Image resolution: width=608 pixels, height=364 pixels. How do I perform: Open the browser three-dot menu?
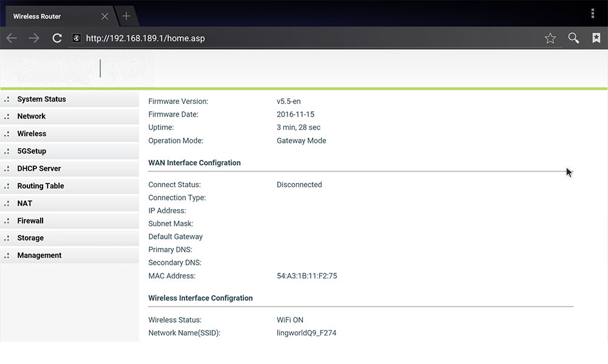pyautogui.click(x=593, y=13)
